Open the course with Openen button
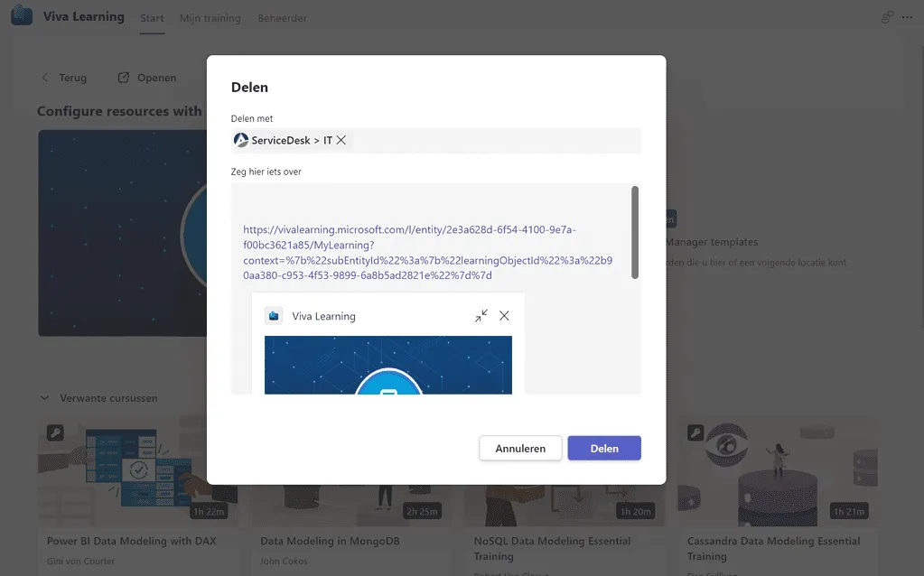 (x=147, y=78)
